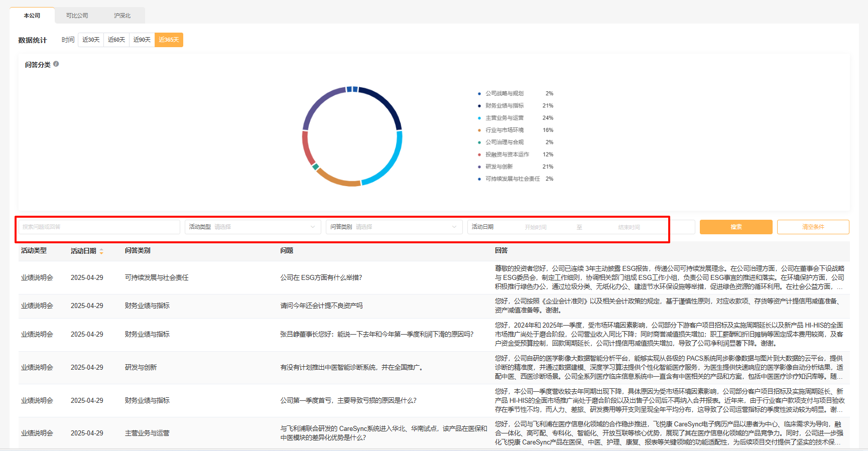Click 研发与创新 legend dot

[479, 167]
